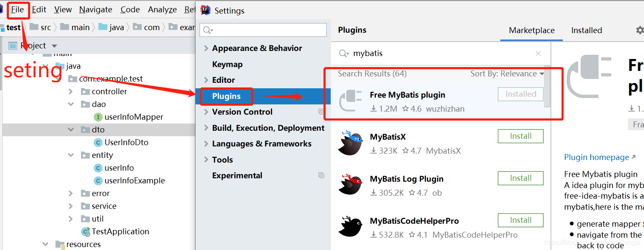The width and height of the screenshot is (644, 250).
Task: Open the File menu
Action: click(x=17, y=9)
